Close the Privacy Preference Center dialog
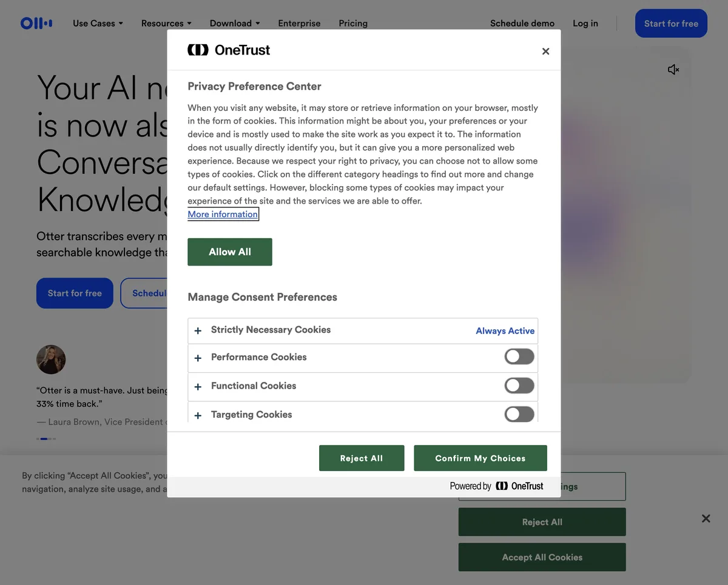Image resolution: width=728 pixels, height=585 pixels. (545, 52)
